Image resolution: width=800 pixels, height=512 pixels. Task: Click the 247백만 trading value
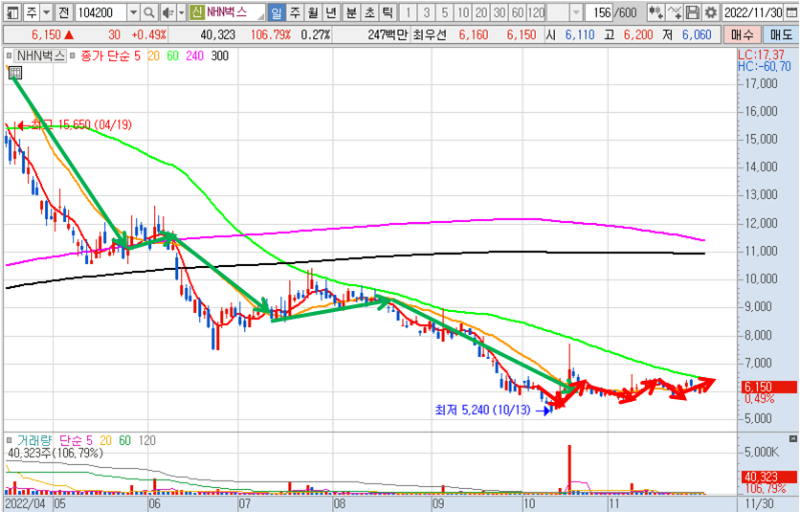(x=387, y=35)
